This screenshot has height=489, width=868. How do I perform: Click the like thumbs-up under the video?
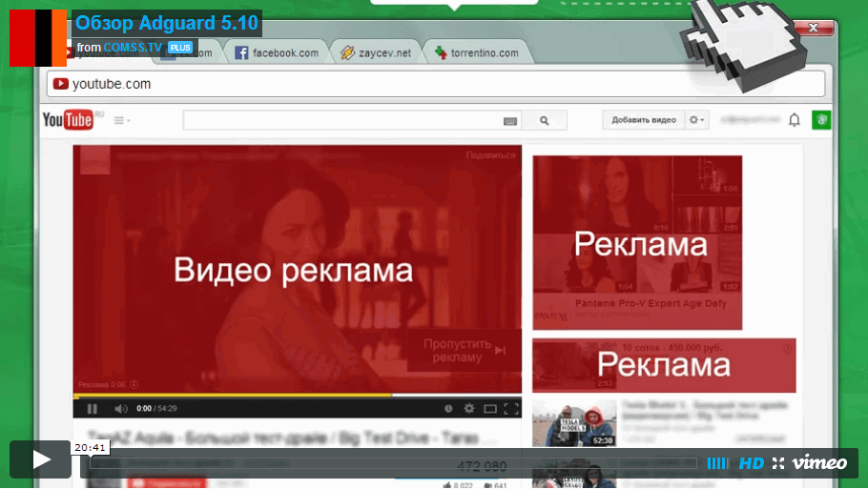pyautogui.click(x=446, y=485)
